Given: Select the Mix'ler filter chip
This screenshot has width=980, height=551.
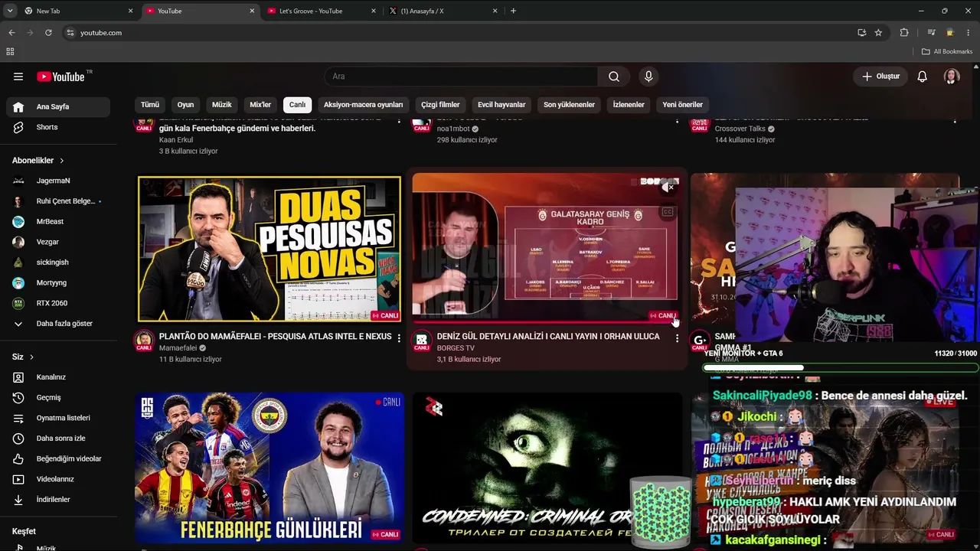Looking at the screenshot, I should tap(261, 105).
